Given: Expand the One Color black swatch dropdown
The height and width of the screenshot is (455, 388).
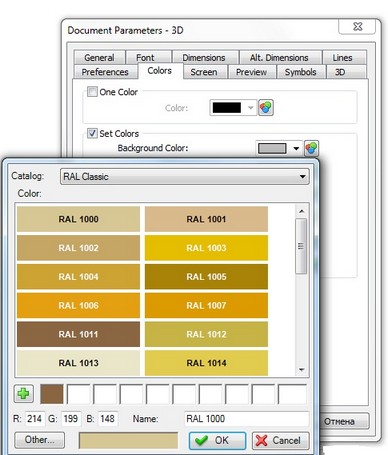Looking at the screenshot, I should click(x=251, y=108).
